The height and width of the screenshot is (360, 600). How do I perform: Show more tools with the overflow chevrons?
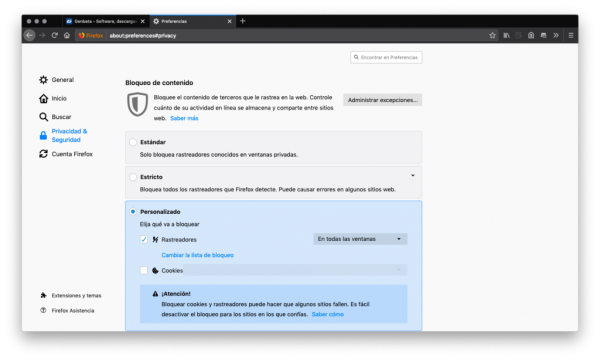pos(556,36)
